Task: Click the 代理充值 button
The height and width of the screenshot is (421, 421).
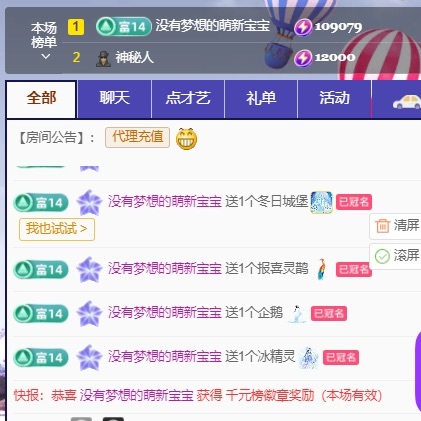Action: pos(137,137)
